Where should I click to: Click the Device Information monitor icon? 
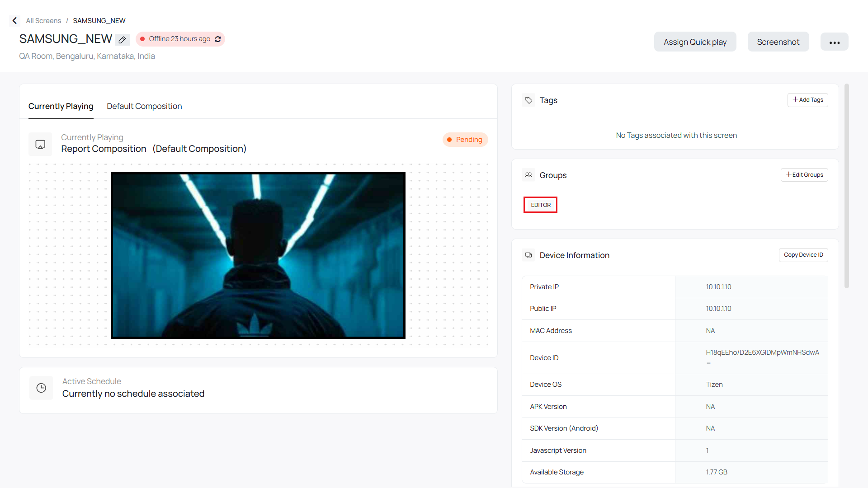528,255
